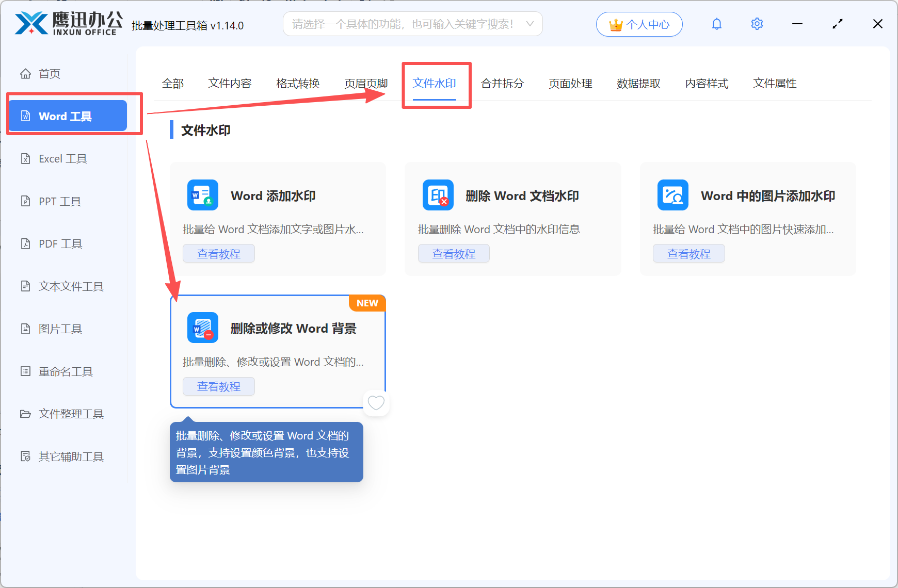The width and height of the screenshot is (898, 588).
Task: Open the notification bell icon
Action: point(716,24)
